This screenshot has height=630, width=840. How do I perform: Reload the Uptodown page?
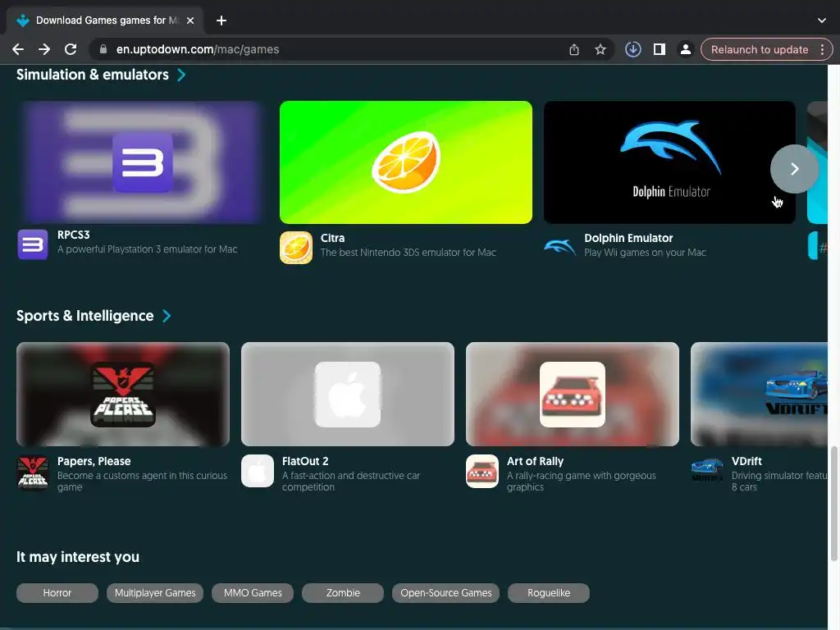[x=71, y=49]
